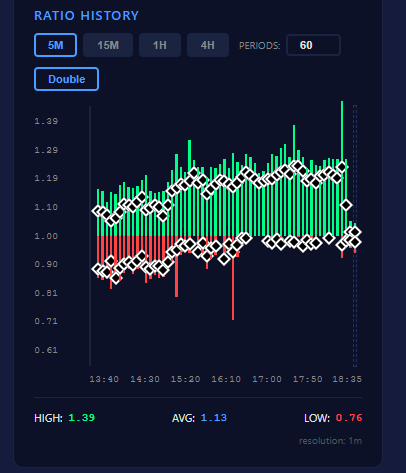406x473 pixels.
Task: Click the HIGH value 1.39
Action: click(82, 418)
